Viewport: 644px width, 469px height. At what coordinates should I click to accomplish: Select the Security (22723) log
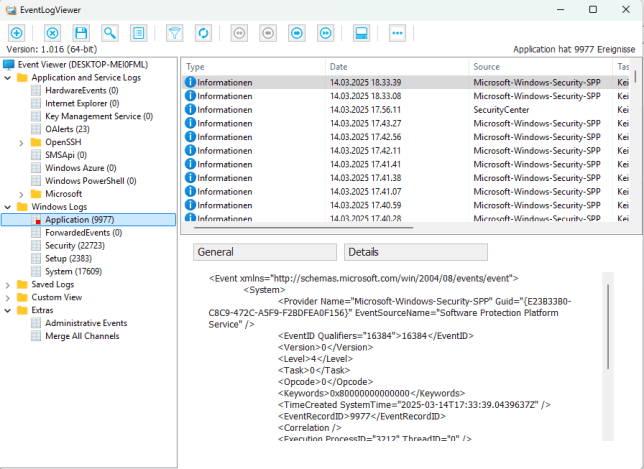click(x=74, y=245)
